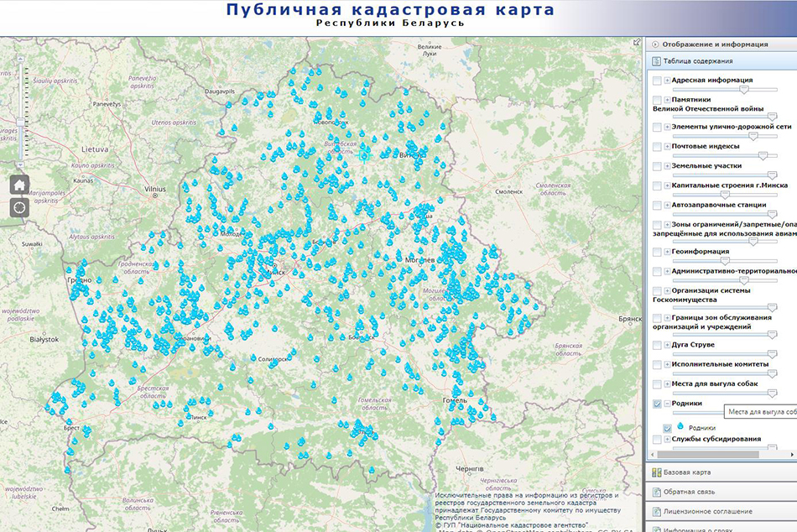The width and height of the screenshot is (797, 532).
Task: Expand the Дуга Струве layer tree
Action: click(667, 345)
